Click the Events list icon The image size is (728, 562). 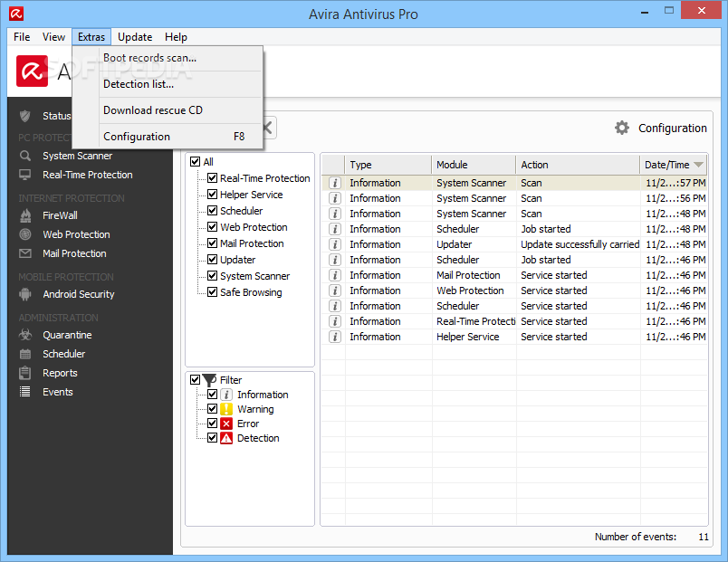(25, 392)
